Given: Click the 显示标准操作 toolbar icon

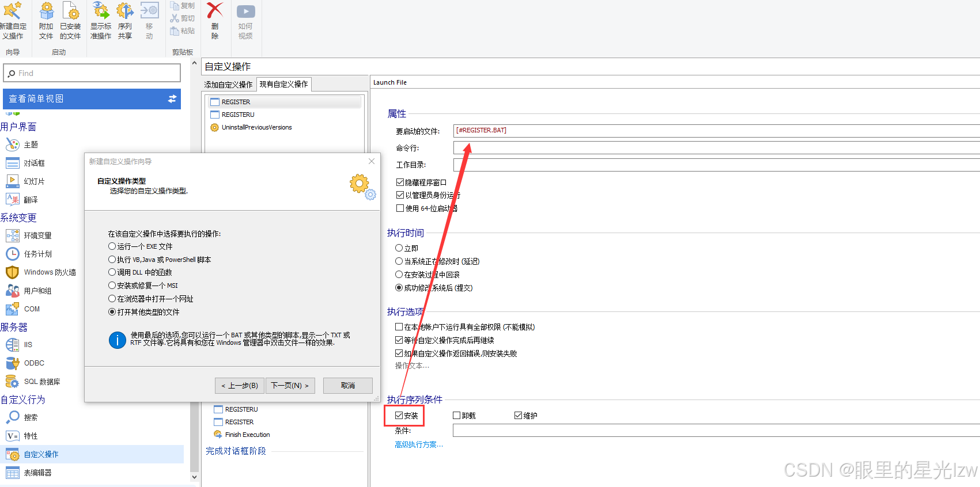Looking at the screenshot, I should [101, 10].
